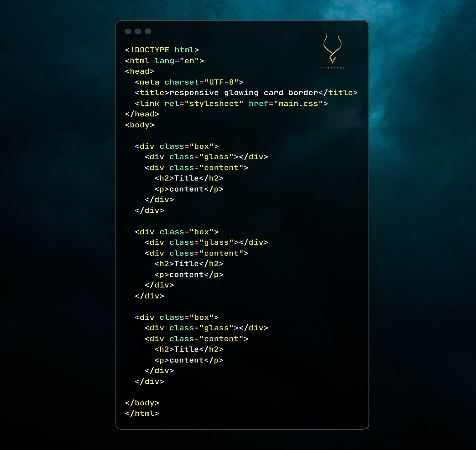Click the meta keyword in the charset line

149,82
